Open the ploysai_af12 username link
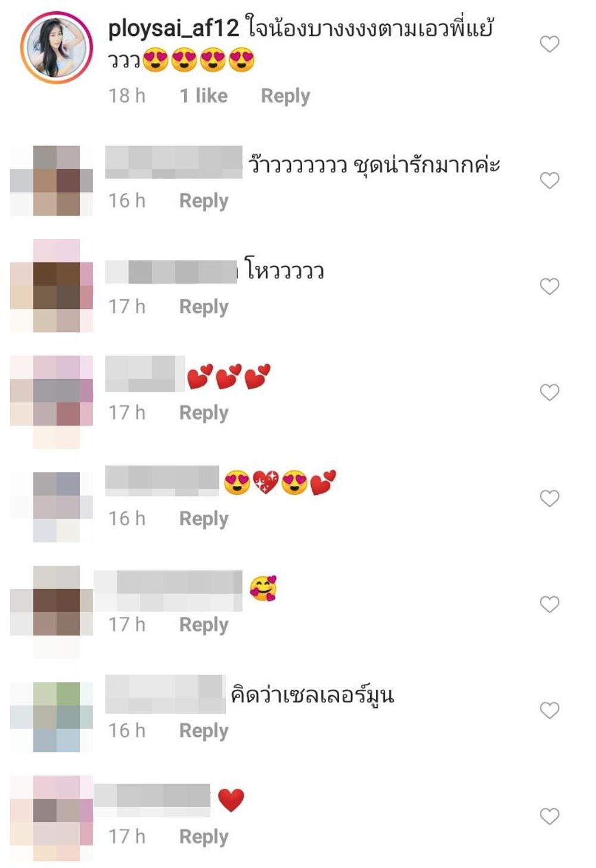596x868 pixels. pos(173,29)
